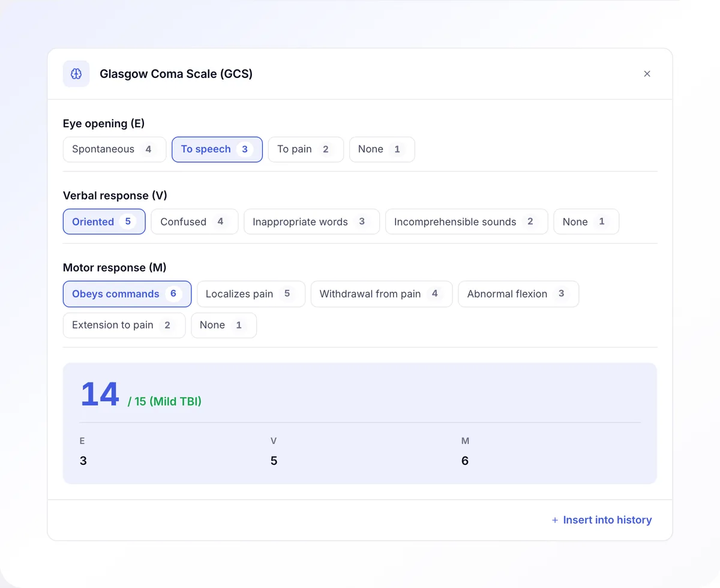Viewport: 720px width, 588px height.
Task: Close the Glasgow Coma Scale dialog
Action: (647, 74)
